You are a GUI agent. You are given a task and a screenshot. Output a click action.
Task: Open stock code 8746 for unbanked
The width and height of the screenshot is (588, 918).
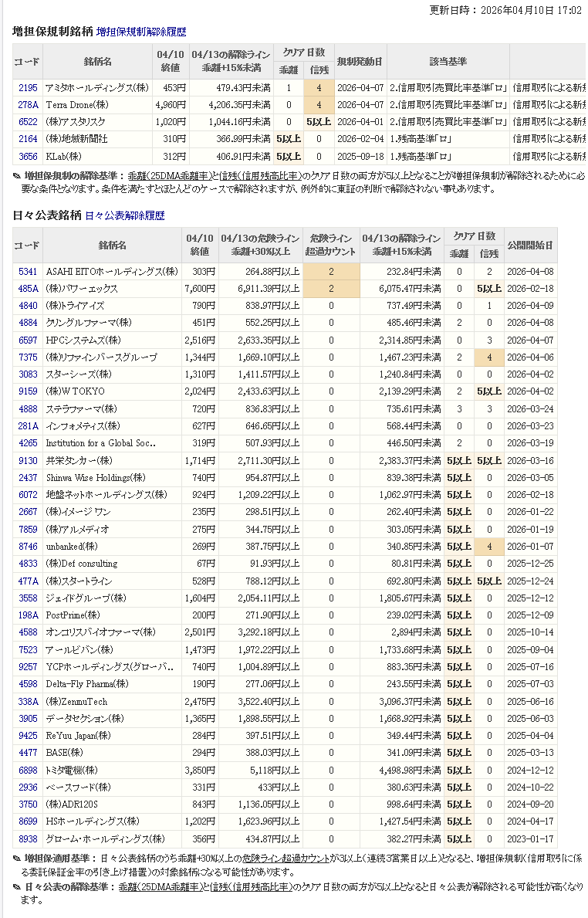coord(28,547)
